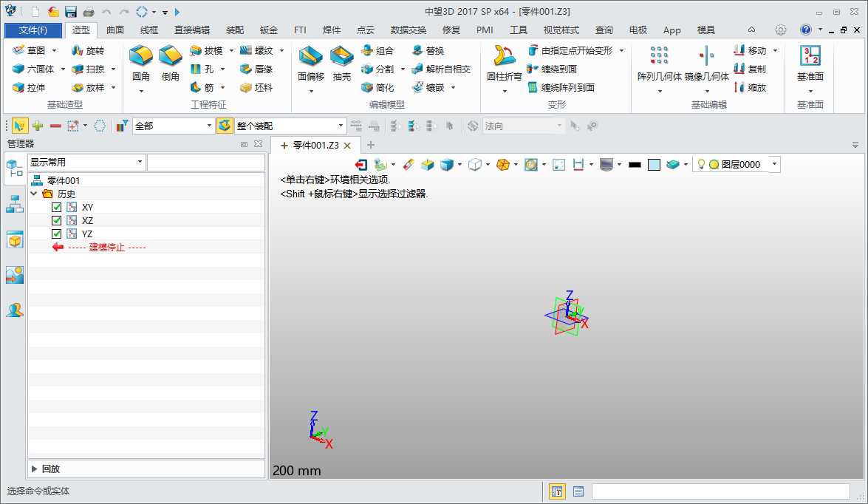The image size is (868, 504).
Task: Select the 简化 simplify tool
Action: 377,87
